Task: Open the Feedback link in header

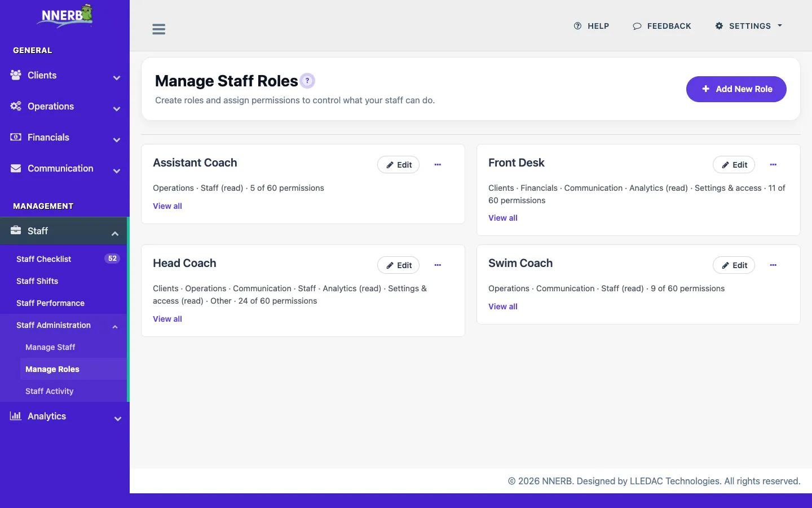Action: [662, 26]
